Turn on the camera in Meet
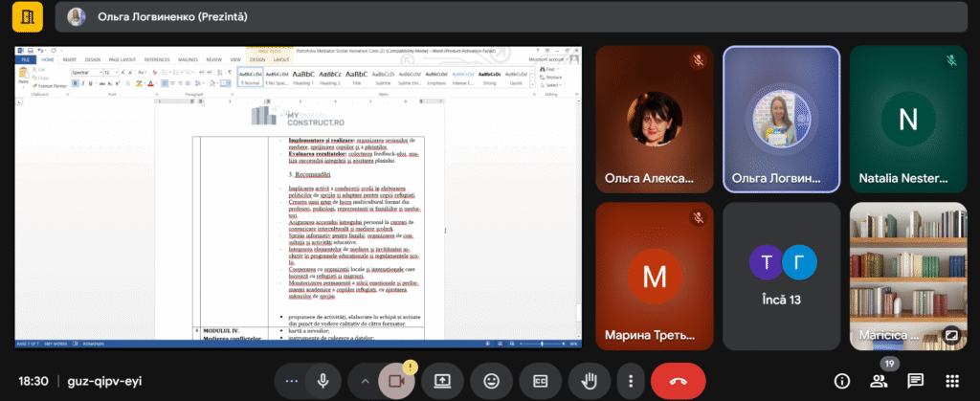This screenshot has width=980, height=401. point(395,381)
